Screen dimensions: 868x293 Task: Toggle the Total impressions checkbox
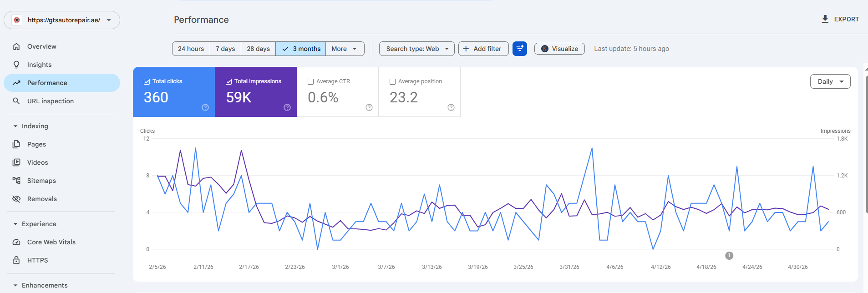(x=228, y=81)
